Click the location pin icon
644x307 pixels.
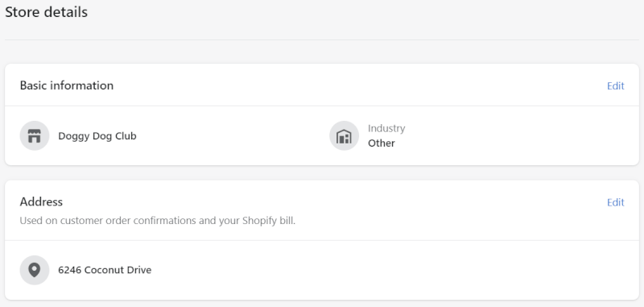35,270
